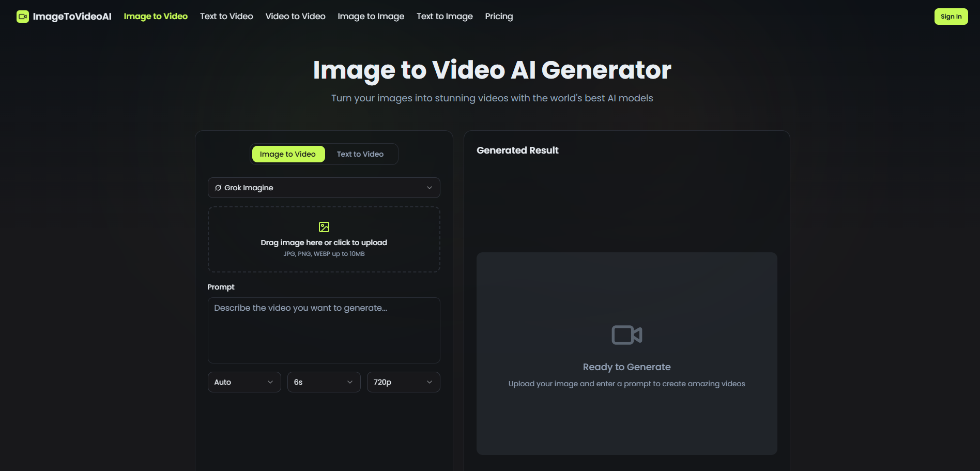The image size is (980, 471).
Task: Open the Text to Video page from top nav
Action: click(226, 16)
